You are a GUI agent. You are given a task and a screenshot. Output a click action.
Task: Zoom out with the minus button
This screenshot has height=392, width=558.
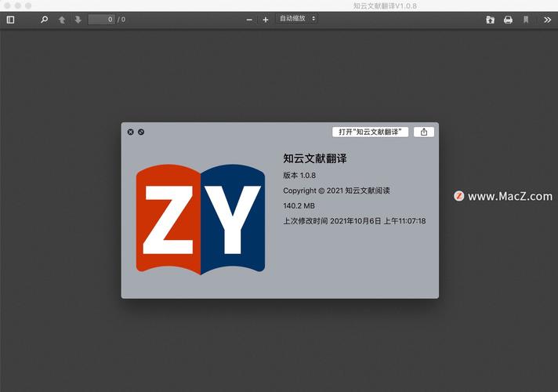point(249,20)
